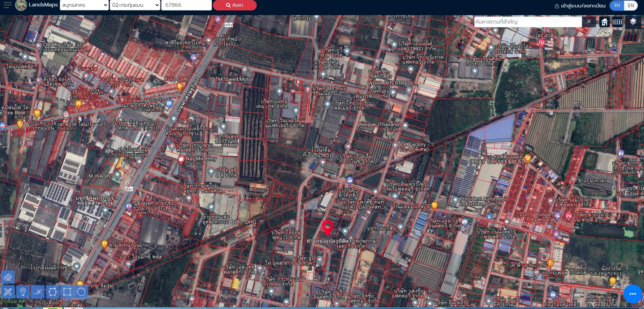Select the place marker pin tool
This screenshot has width=644, height=309.
click(x=23, y=291)
